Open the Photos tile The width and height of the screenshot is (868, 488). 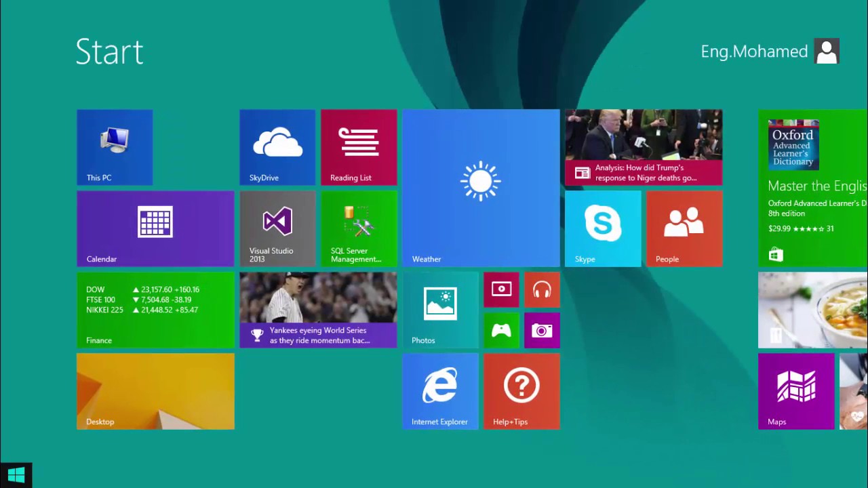tap(440, 310)
